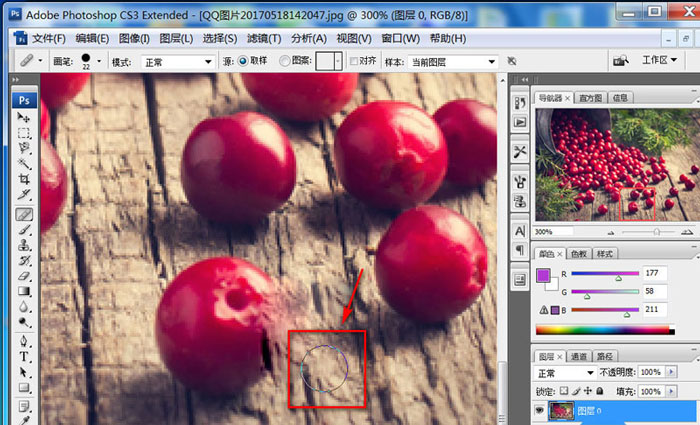Switch to the 直方图 tab
This screenshot has width=700, height=425.
(x=590, y=98)
